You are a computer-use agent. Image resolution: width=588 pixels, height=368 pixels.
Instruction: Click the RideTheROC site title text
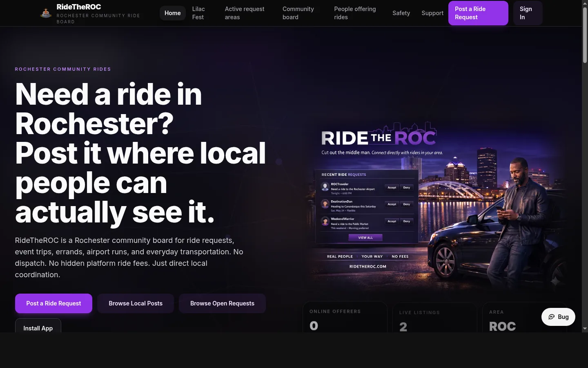pos(79,7)
